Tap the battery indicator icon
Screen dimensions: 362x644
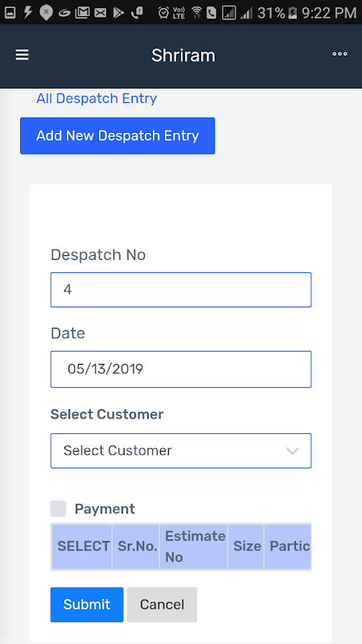(x=292, y=13)
